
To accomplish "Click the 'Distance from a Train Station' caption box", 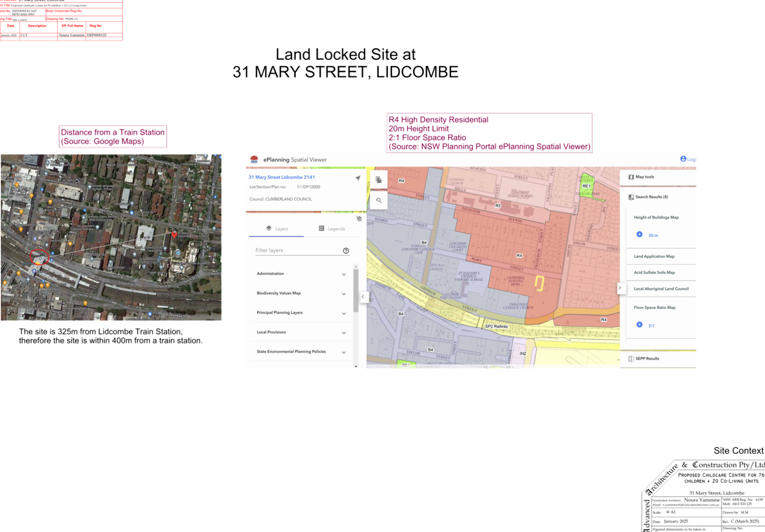I will tap(113, 137).
